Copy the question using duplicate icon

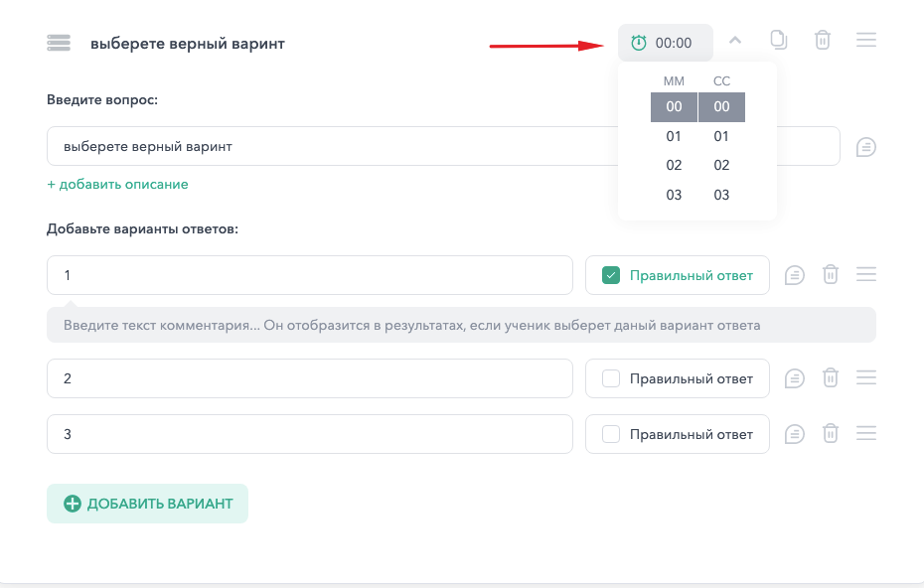coord(779,40)
